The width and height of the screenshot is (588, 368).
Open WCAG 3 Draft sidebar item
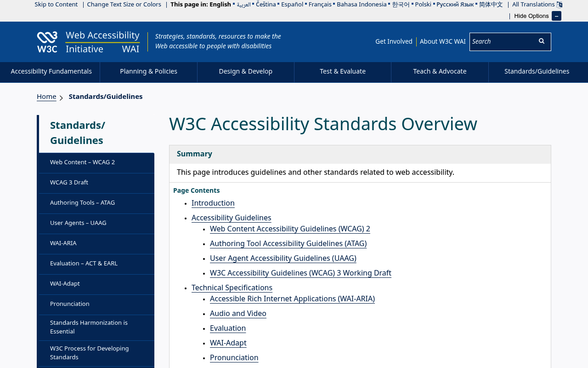[96, 183]
